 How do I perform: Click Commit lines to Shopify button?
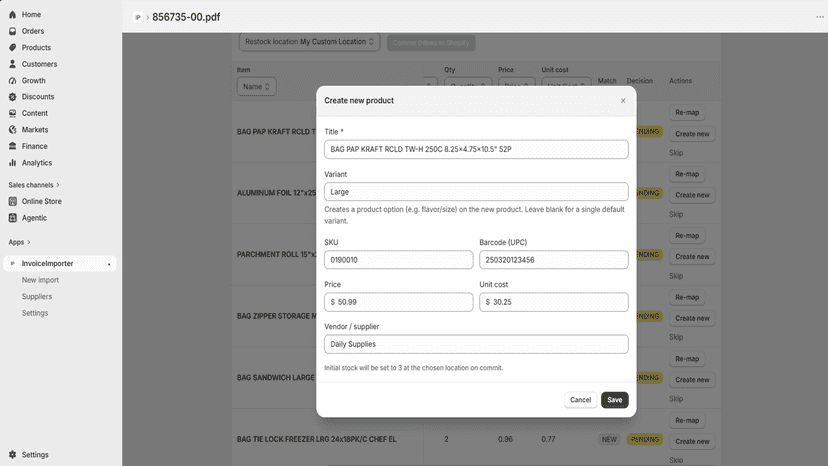(x=431, y=43)
